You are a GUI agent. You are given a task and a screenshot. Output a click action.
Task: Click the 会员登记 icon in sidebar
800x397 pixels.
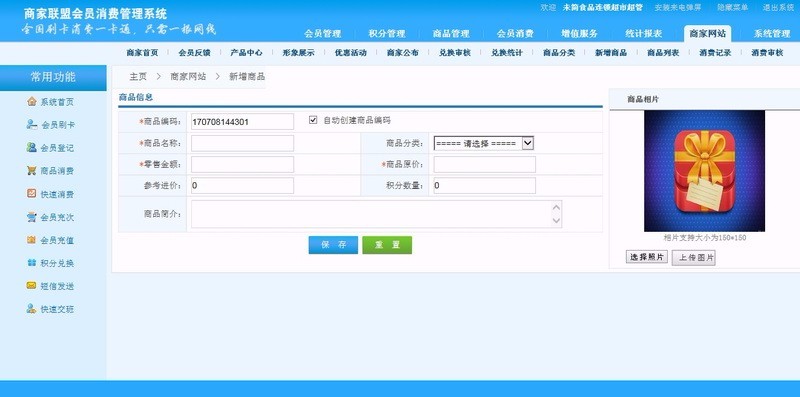point(32,147)
